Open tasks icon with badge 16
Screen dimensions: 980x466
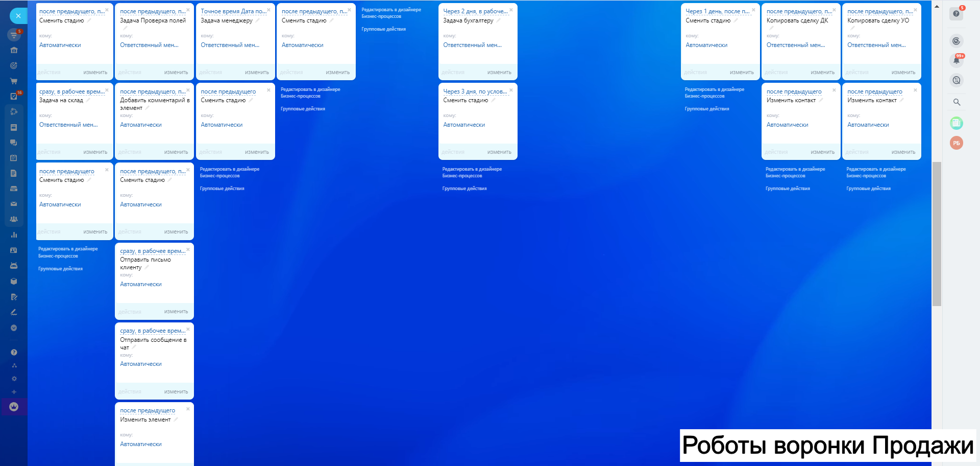14,96
